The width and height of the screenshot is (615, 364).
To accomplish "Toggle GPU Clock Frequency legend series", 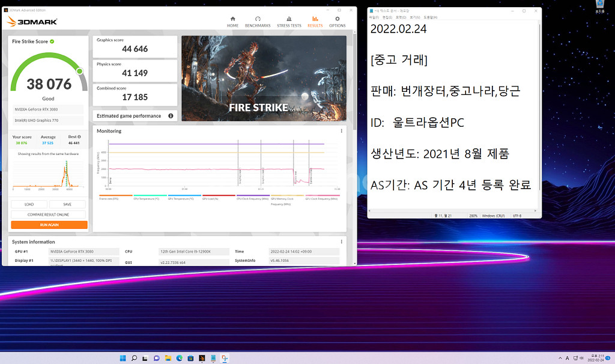I will click(323, 197).
